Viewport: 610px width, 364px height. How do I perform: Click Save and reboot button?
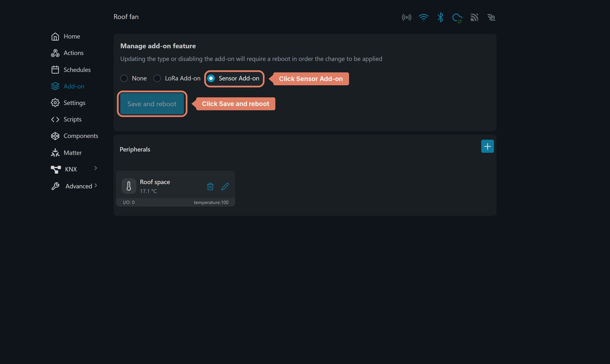152,104
